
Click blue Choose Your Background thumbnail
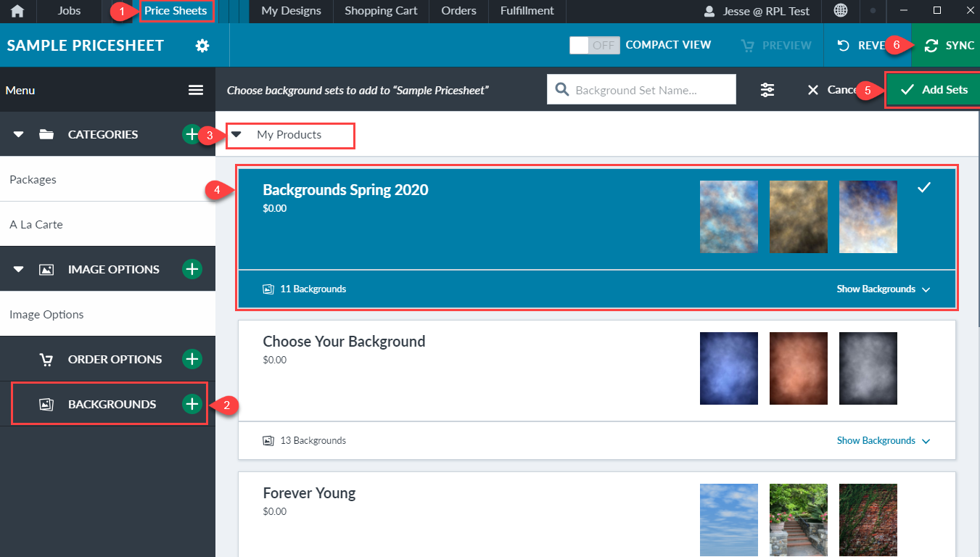tap(729, 368)
